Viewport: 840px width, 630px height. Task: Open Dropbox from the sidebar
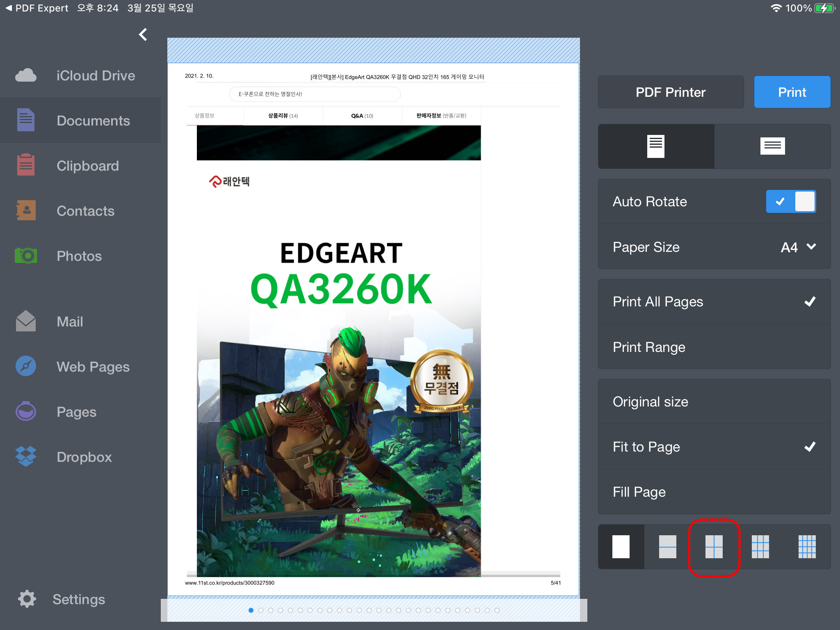[x=84, y=457]
